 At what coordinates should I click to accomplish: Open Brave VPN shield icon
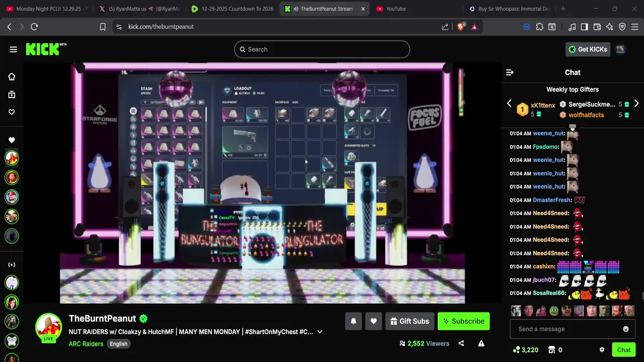(x=622, y=27)
